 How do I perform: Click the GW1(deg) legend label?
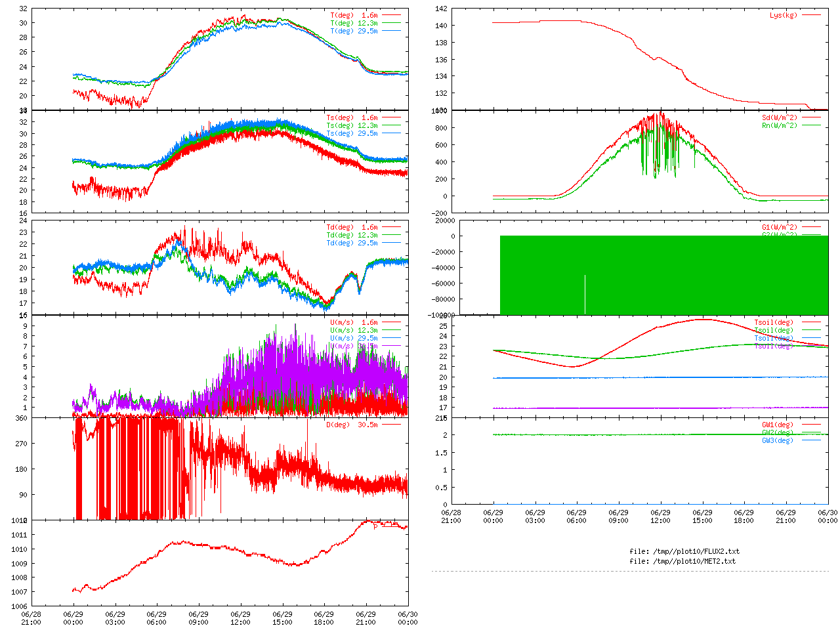tap(777, 425)
